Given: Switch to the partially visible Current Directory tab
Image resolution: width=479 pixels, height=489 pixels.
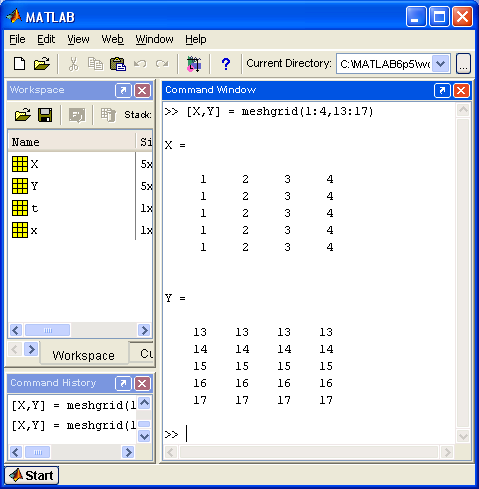Looking at the screenshot, I should (x=141, y=352).
